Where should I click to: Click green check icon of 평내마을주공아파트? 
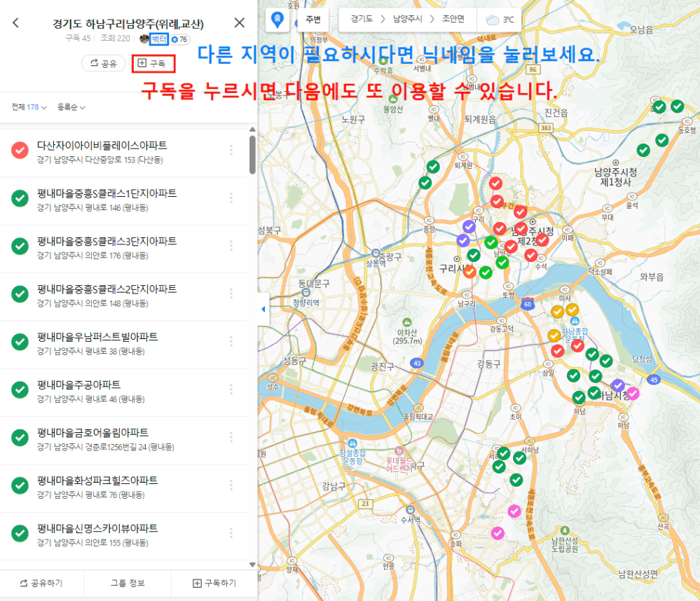click(20, 389)
